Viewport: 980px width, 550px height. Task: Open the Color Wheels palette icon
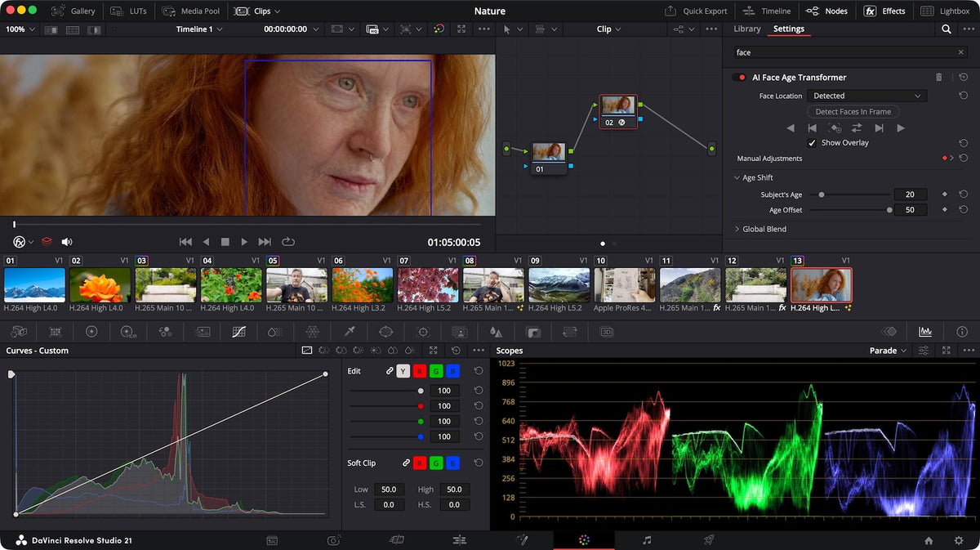(91, 332)
